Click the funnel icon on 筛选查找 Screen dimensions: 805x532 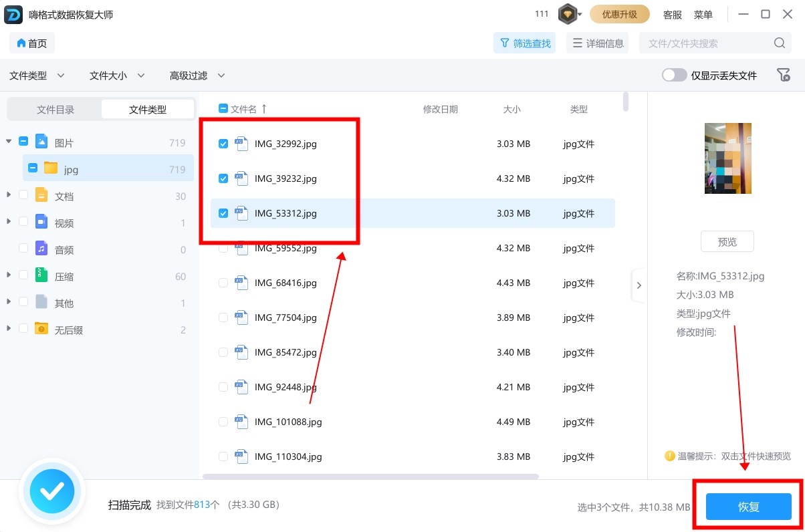click(505, 43)
